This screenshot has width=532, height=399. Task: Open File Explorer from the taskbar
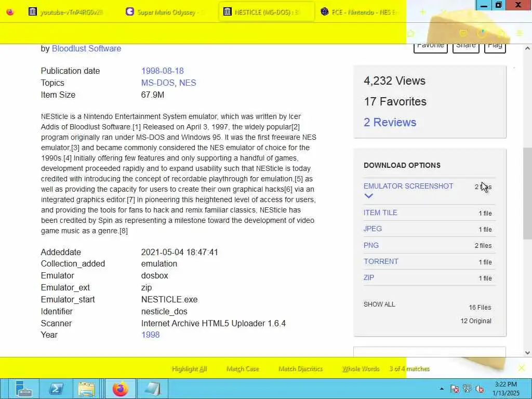87,389
